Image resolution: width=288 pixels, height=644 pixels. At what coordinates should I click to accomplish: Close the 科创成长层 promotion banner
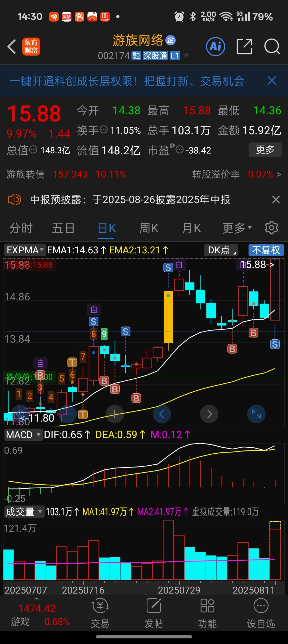click(x=272, y=81)
